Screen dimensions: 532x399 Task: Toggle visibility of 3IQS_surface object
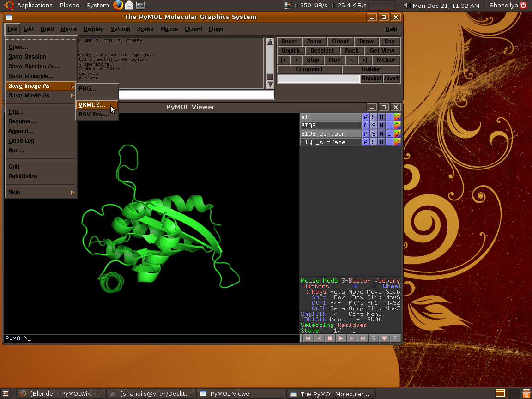click(x=330, y=142)
